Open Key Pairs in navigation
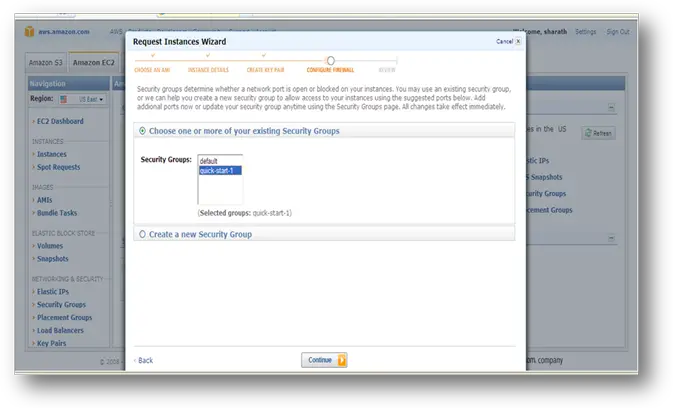This screenshot has height=408, width=673. click(52, 343)
